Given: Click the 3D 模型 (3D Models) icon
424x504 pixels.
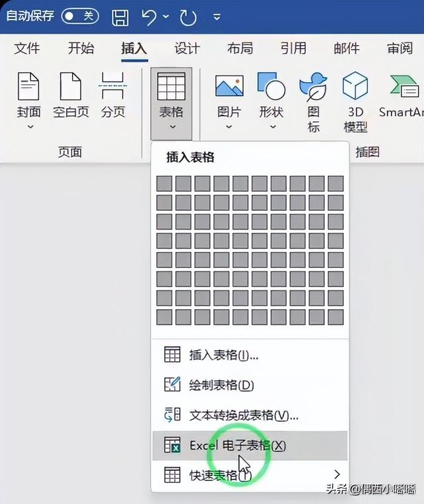Looking at the screenshot, I should click(355, 86).
